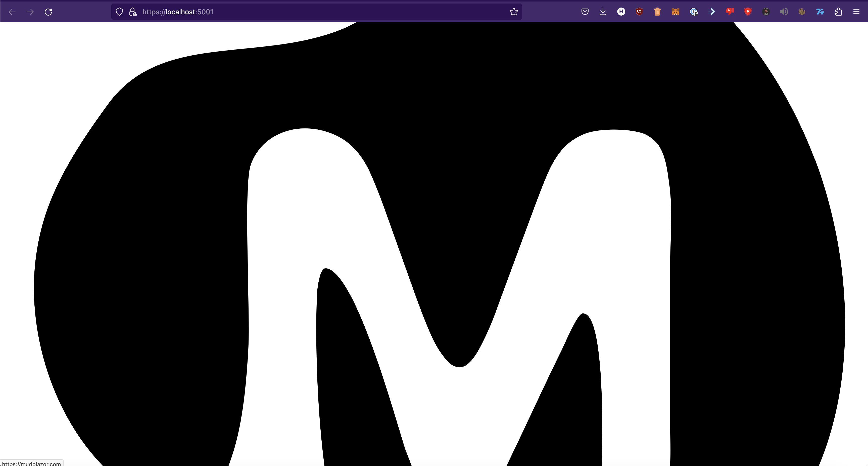Open the white H extension
Image resolution: width=868 pixels, height=466 pixels.
(x=621, y=12)
